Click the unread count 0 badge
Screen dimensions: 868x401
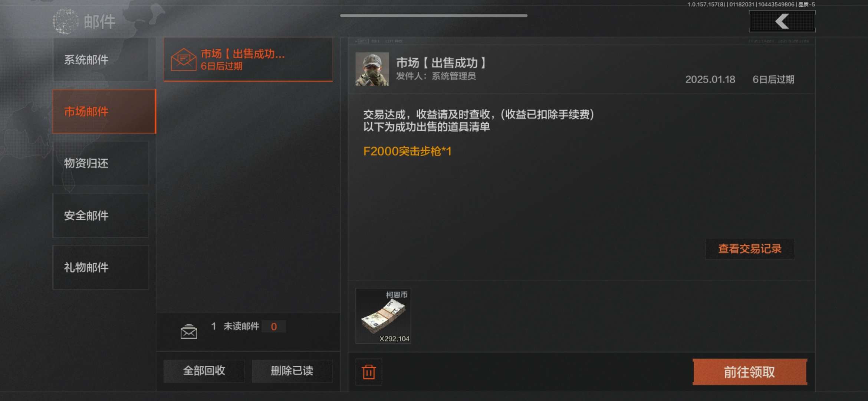pos(274,326)
